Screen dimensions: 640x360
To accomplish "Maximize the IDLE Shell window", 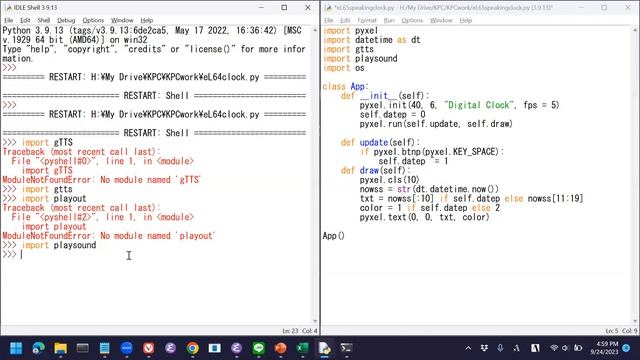I will coord(284,7).
